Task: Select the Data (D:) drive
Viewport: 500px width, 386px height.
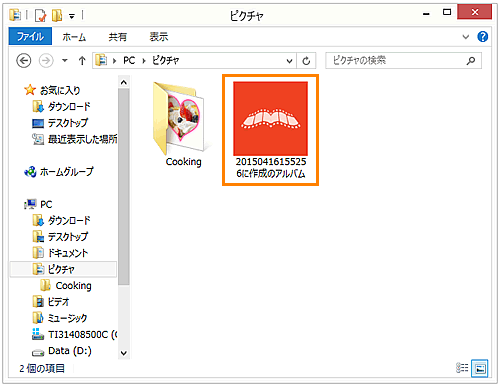Action: [70, 351]
